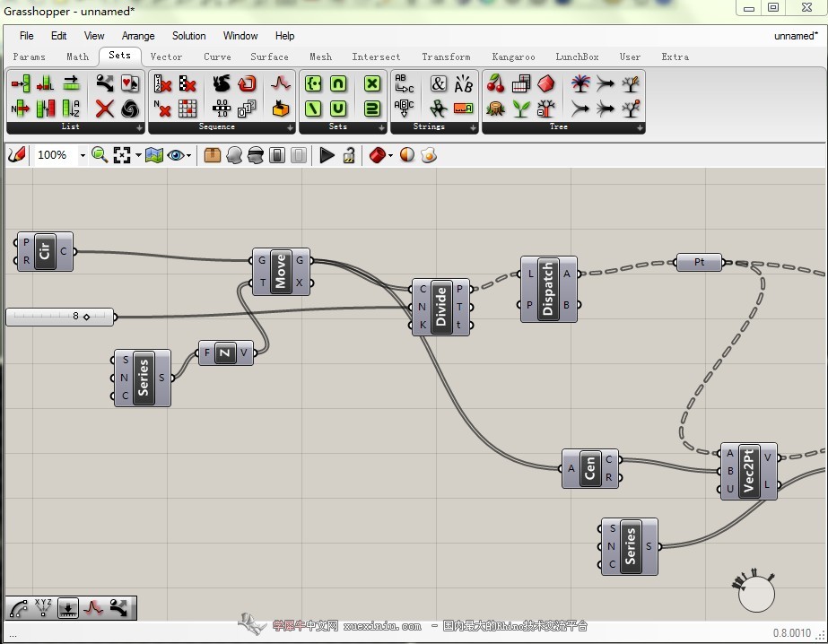Select the Sort List A-Z icon

[71, 109]
